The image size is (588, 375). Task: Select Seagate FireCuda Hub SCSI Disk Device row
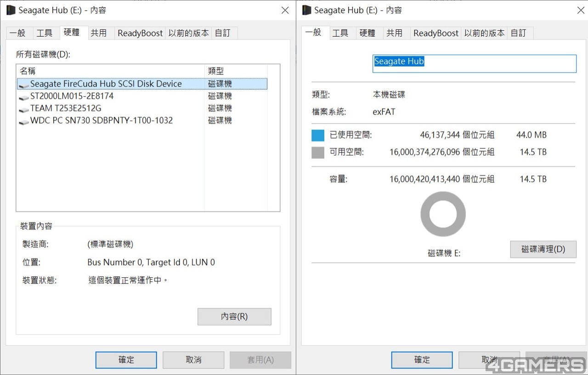click(x=142, y=84)
